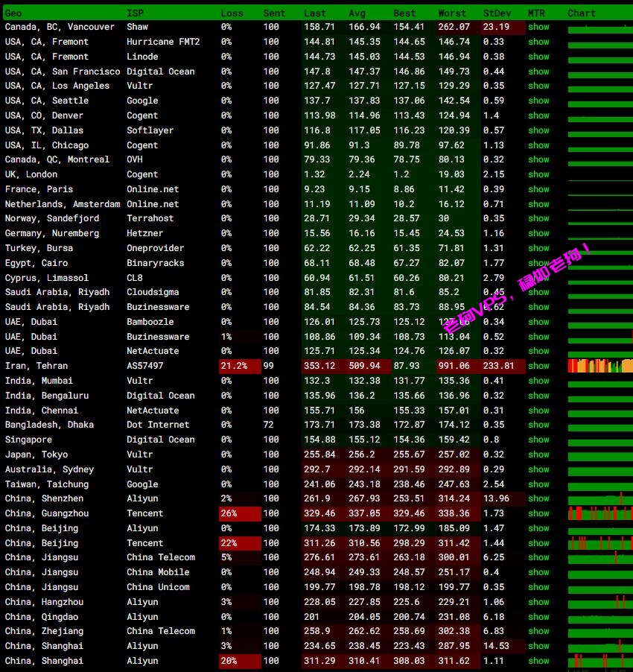Open 'show' link for Seattle Google row

[x=538, y=101]
